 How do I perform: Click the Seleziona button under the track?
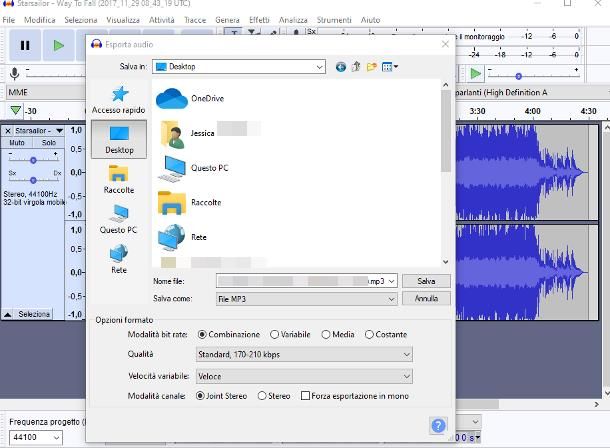coord(34,314)
